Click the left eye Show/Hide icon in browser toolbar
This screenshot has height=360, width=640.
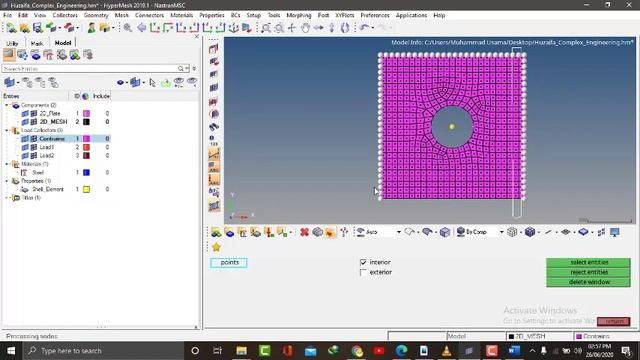tap(178, 82)
